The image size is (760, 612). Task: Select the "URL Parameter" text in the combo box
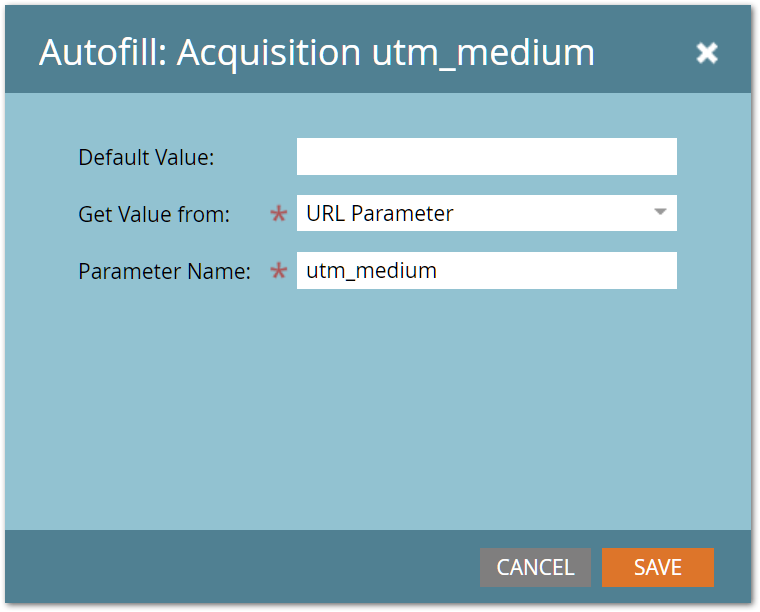click(x=380, y=213)
